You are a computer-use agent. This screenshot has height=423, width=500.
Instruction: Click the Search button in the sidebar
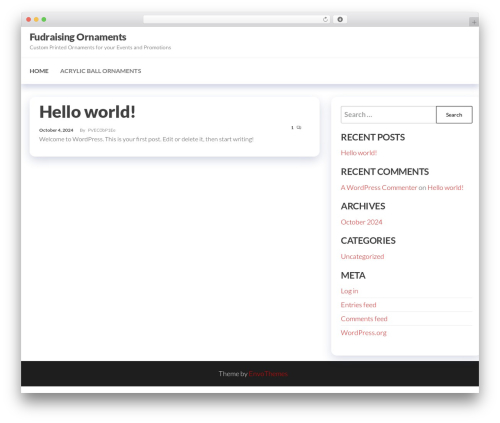(x=454, y=115)
